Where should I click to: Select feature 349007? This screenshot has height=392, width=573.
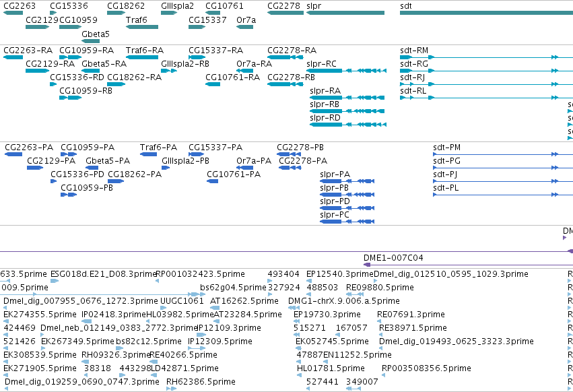coord(362,382)
